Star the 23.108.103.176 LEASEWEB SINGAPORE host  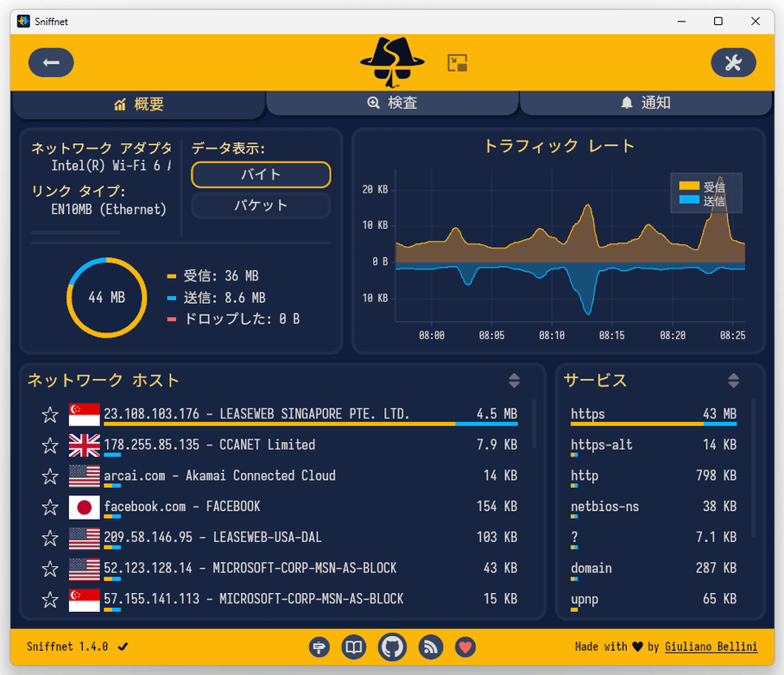50,414
